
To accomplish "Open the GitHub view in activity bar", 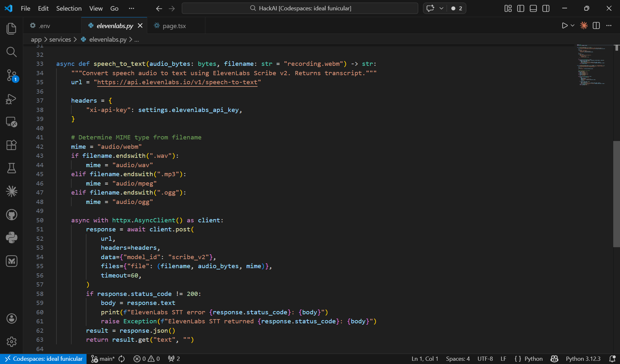I will (11, 215).
